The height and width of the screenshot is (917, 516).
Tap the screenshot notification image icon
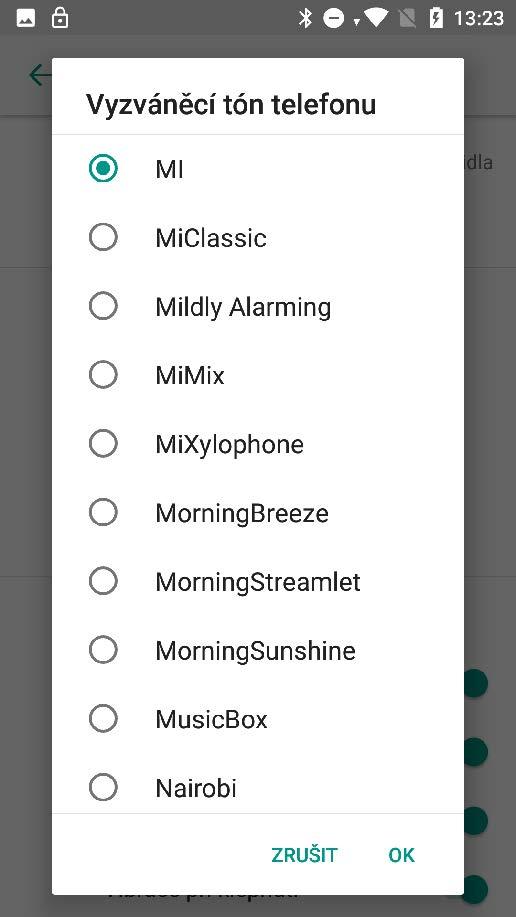[x=26, y=19]
